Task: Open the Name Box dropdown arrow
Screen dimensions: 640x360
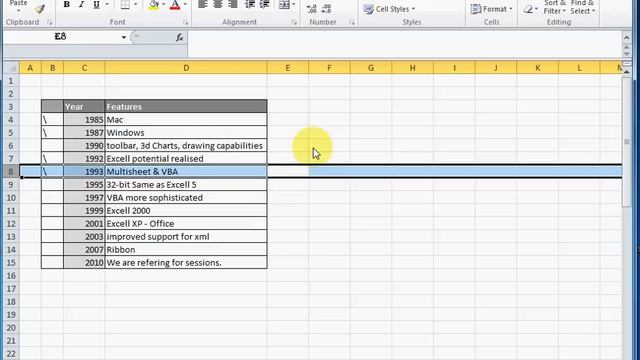Action: click(124, 38)
